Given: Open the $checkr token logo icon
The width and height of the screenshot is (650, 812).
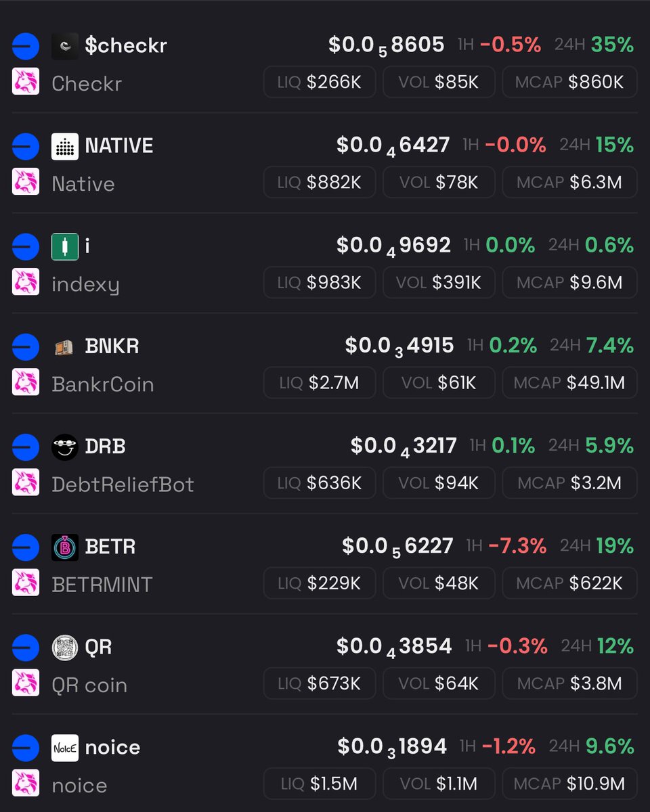Looking at the screenshot, I should (x=65, y=46).
